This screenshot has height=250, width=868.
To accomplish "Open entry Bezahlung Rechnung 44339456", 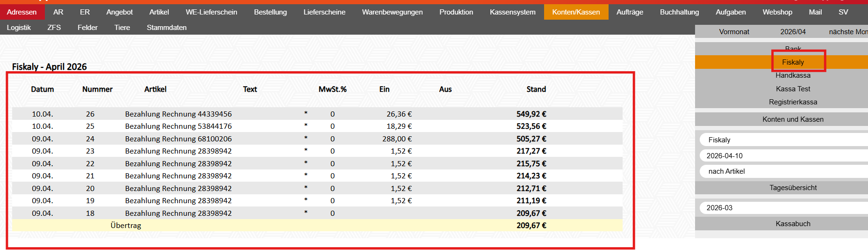I will pyautogui.click(x=178, y=114).
